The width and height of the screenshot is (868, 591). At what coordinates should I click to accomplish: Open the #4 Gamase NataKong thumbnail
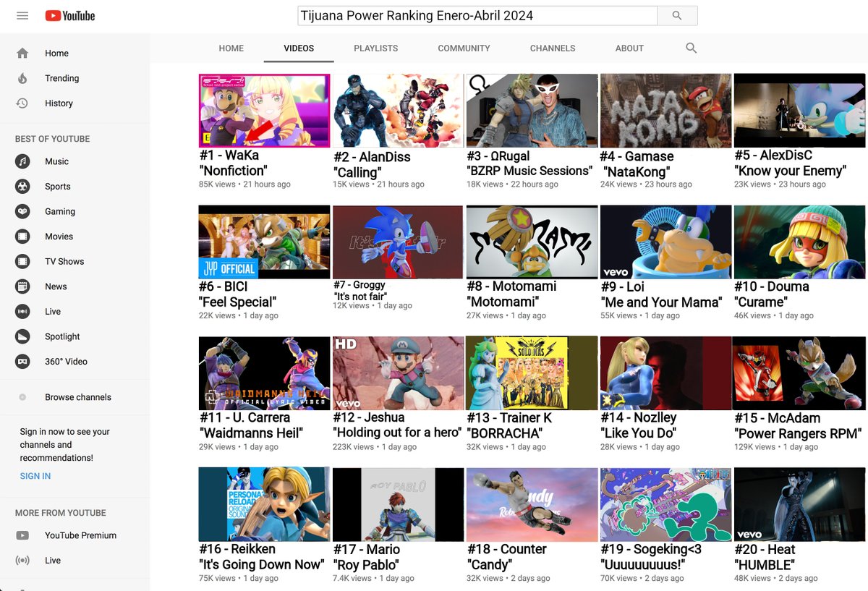point(665,110)
